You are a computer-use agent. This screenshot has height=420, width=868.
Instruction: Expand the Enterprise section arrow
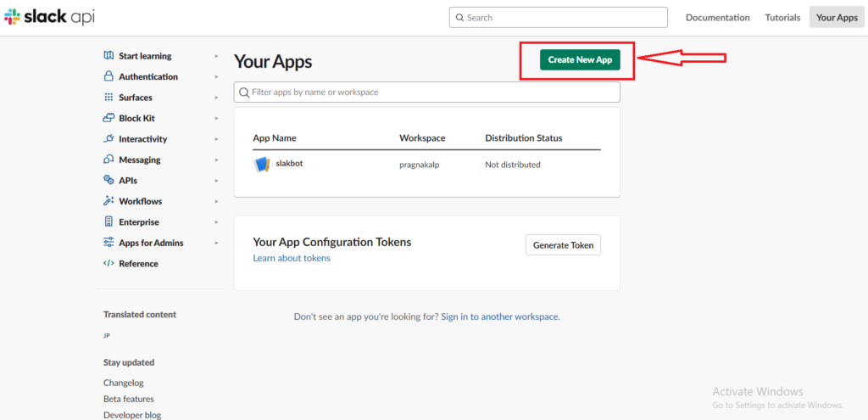tap(216, 222)
